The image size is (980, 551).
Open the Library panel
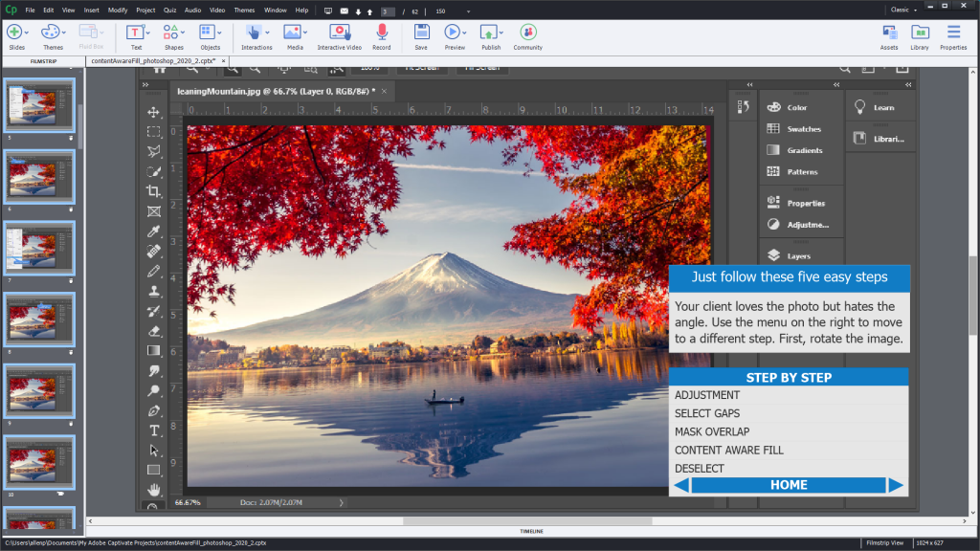(920, 33)
